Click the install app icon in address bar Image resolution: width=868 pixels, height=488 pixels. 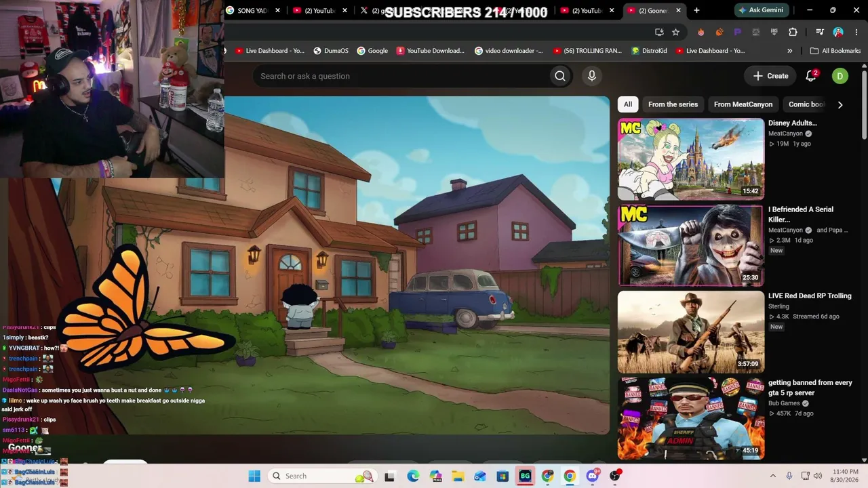tap(659, 32)
